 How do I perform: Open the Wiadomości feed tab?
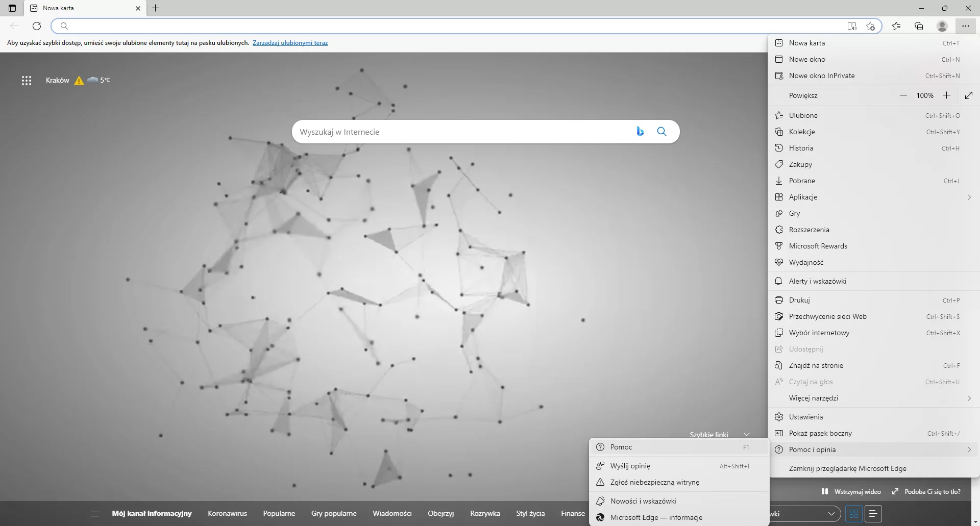pyautogui.click(x=392, y=513)
